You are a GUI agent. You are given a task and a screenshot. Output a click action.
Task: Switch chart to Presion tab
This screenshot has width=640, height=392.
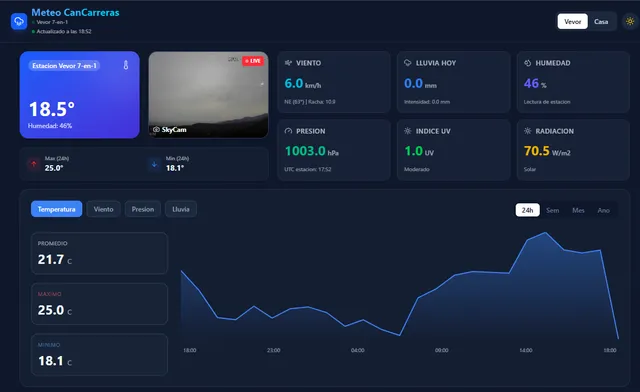(143, 209)
